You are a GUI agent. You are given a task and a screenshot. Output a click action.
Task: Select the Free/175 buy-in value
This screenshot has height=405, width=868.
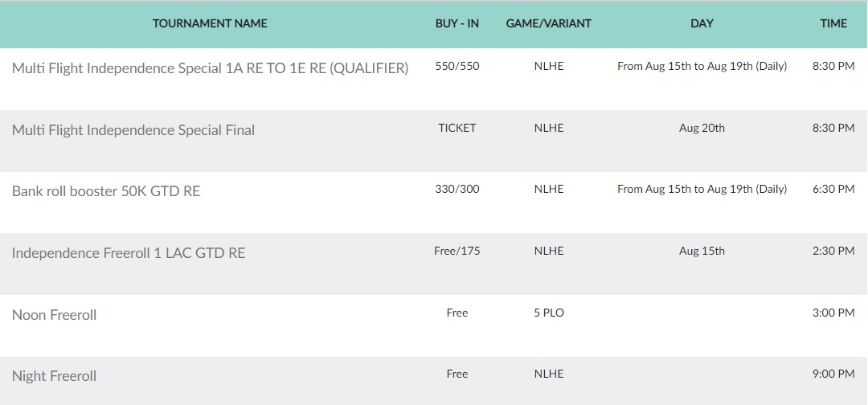pyautogui.click(x=457, y=252)
